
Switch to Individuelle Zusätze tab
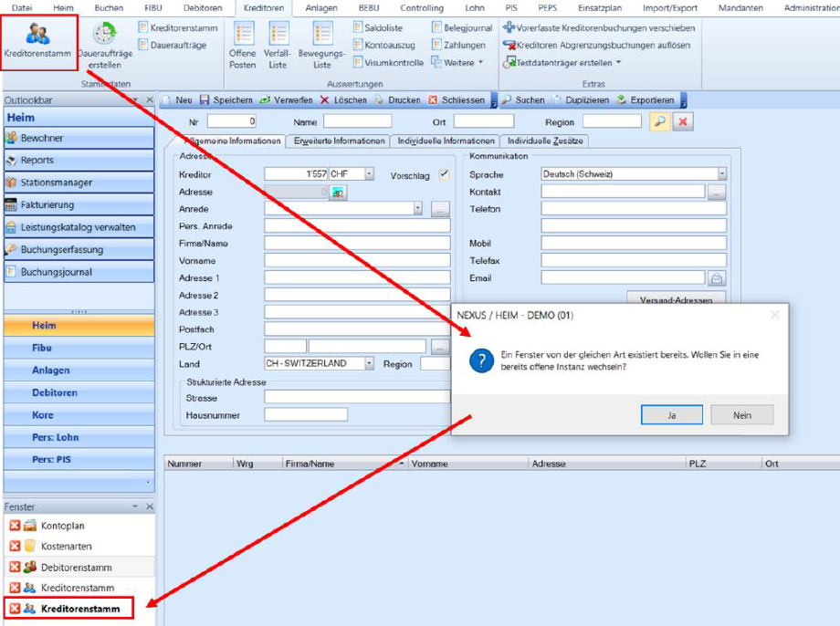pyautogui.click(x=545, y=141)
